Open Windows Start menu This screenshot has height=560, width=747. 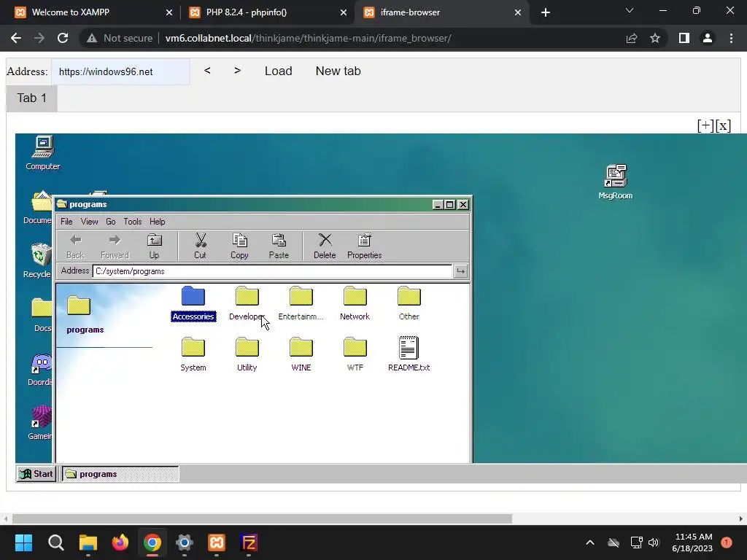[23, 542]
